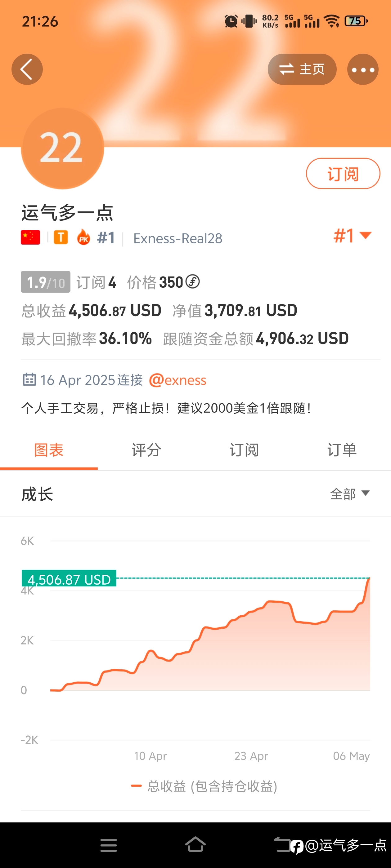Tap the 成长 growth section heading
391x868 pixels.
pyautogui.click(x=37, y=494)
